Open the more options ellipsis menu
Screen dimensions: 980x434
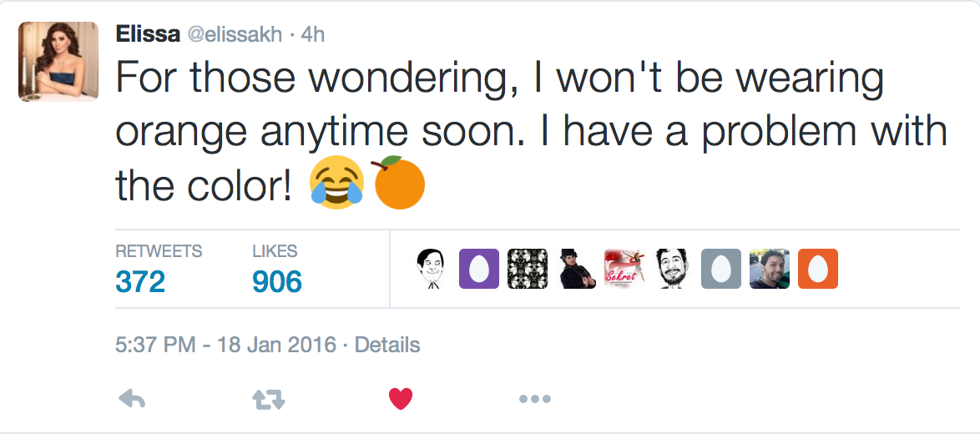(534, 400)
